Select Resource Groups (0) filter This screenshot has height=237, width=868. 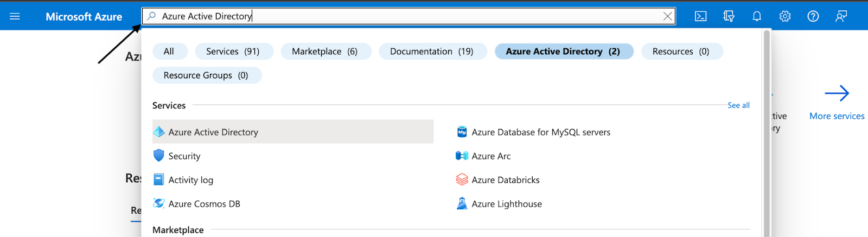(206, 75)
